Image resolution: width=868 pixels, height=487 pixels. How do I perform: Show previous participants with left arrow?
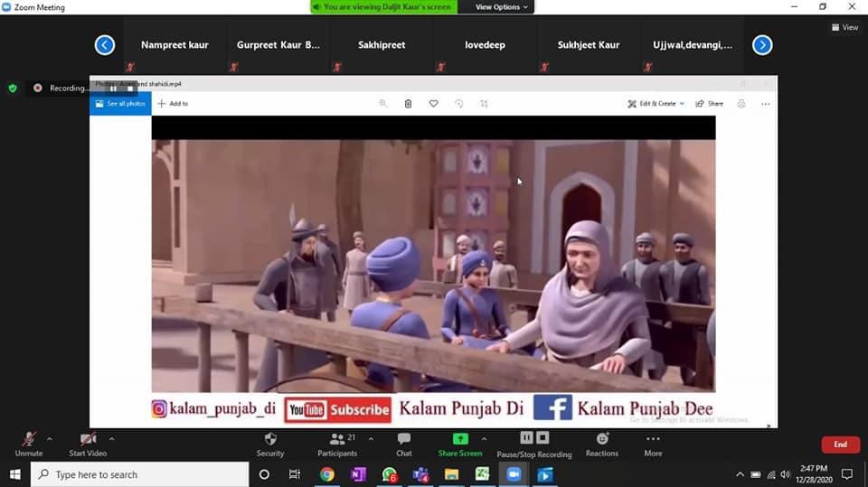click(105, 45)
